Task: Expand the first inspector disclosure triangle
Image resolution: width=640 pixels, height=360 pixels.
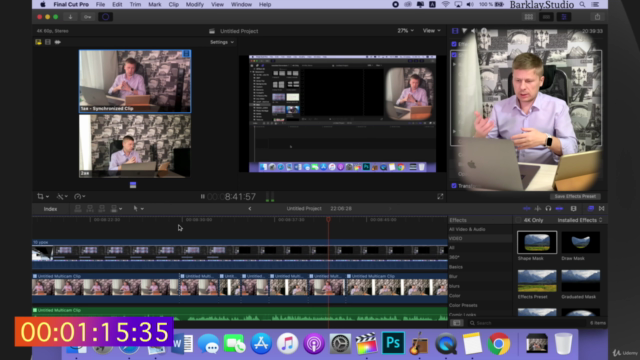Action: click(454, 64)
